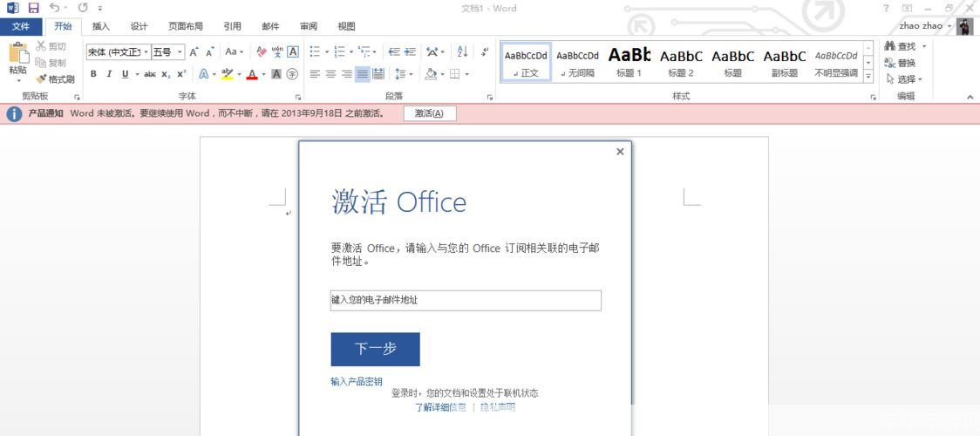Screen dimensions: 980x436
Task: Click the Paste clipboard icon
Action: coord(18,54)
